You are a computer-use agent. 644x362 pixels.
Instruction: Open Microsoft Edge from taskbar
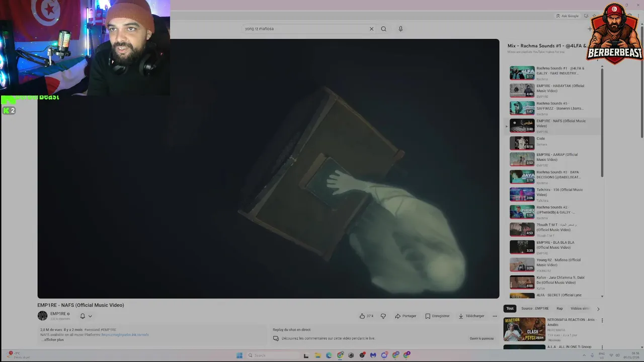(329, 355)
